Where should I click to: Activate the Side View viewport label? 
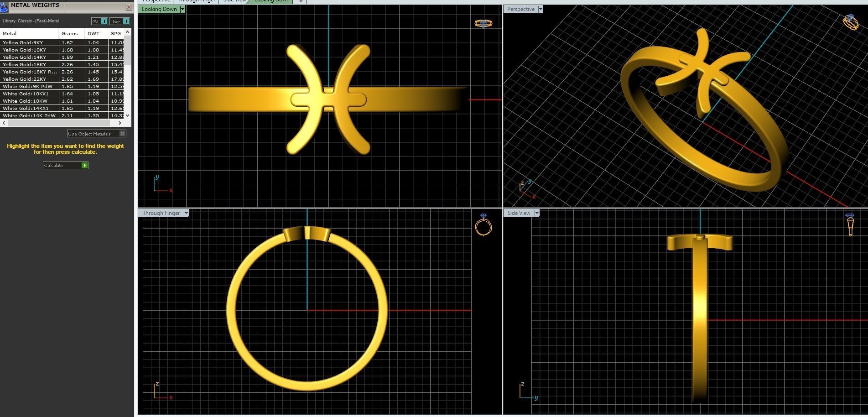tap(519, 213)
